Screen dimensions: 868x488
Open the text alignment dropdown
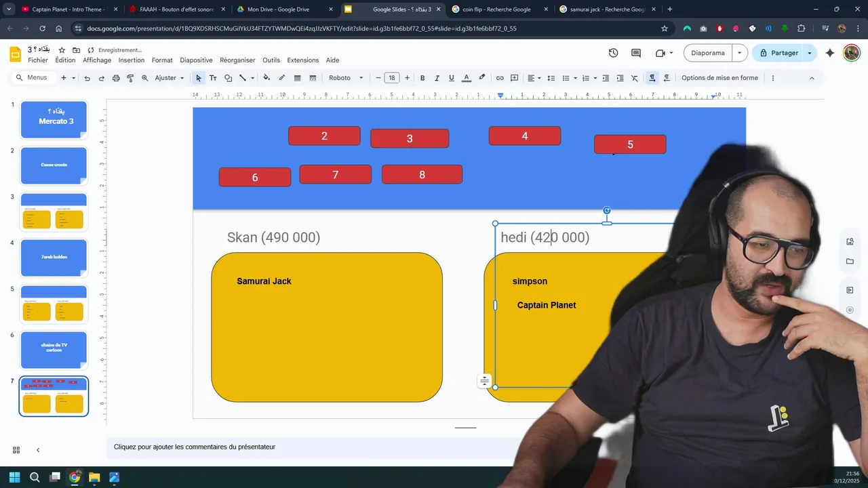pyautogui.click(x=534, y=78)
